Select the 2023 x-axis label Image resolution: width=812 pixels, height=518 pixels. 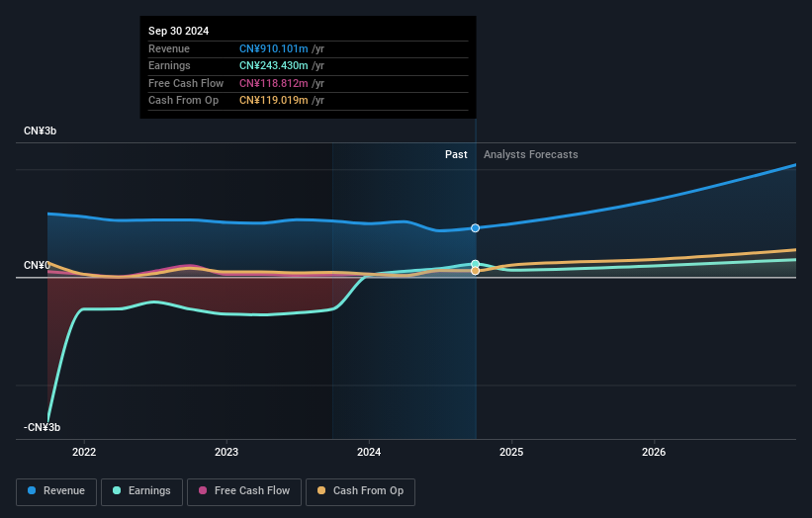[226, 453]
